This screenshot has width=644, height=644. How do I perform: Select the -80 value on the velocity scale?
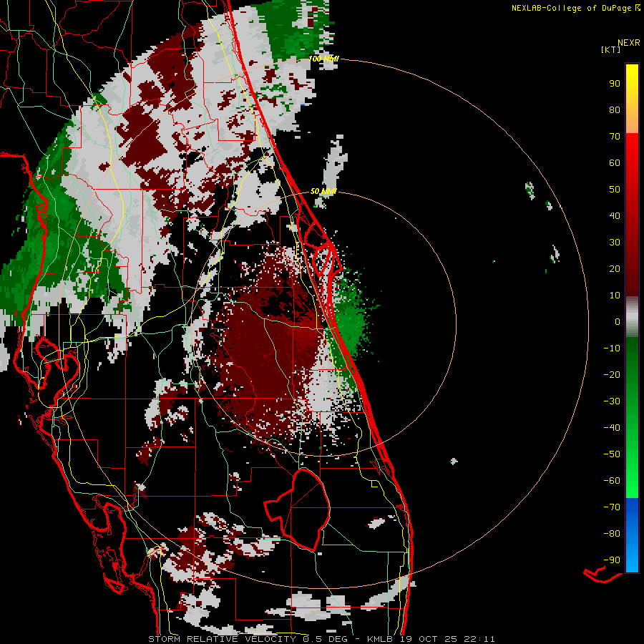[612, 534]
